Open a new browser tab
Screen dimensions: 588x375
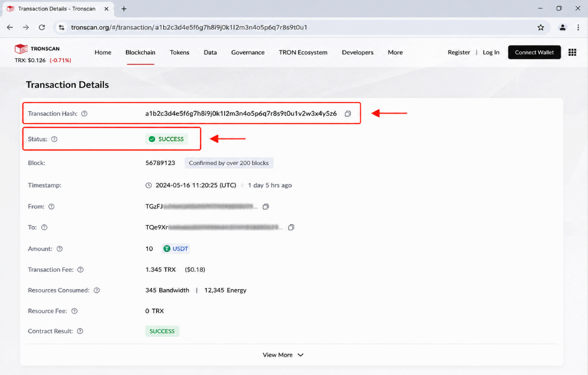click(x=124, y=9)
